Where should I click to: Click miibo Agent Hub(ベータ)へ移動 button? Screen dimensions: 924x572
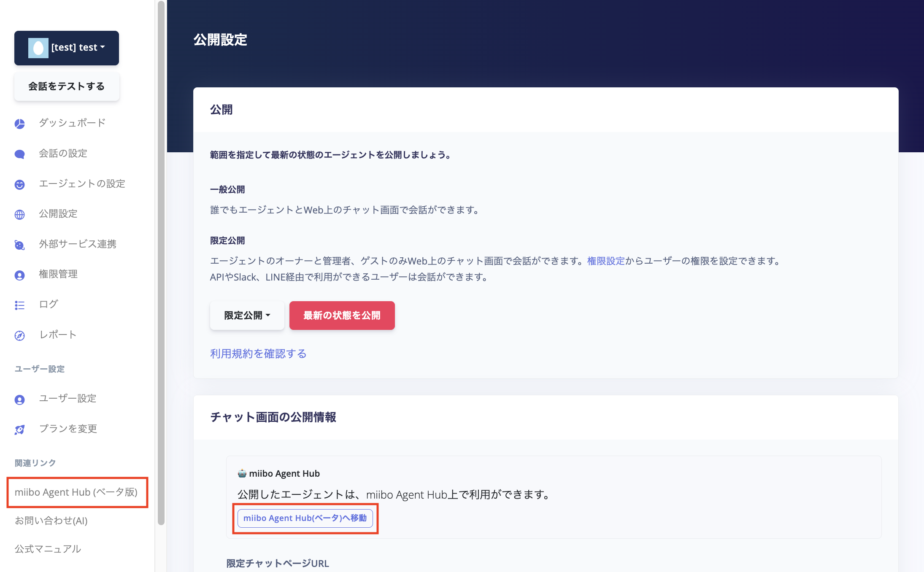[305, 518]
